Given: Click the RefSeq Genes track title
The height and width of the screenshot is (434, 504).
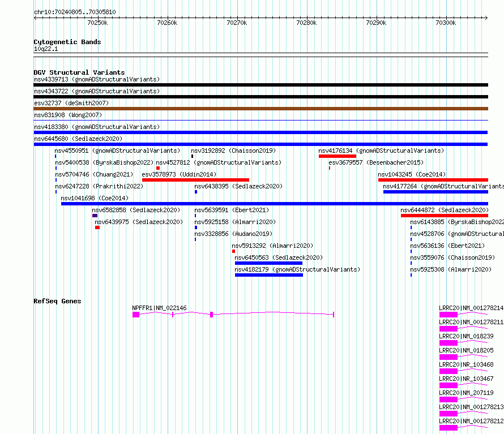Looking at the screenshot, I should [57, 302].
